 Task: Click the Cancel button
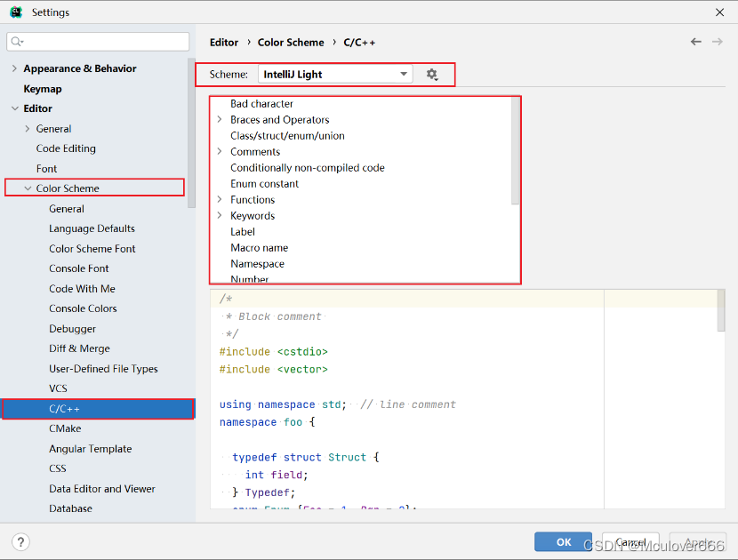click(x=630, y=541)
